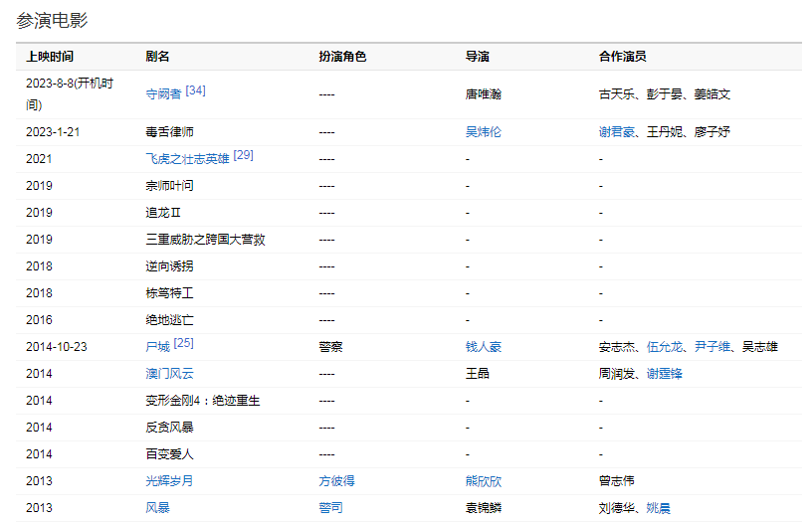Click the actor link 姚晨
The width and height of the screenshot is (812, 523).
pos(658,508)
